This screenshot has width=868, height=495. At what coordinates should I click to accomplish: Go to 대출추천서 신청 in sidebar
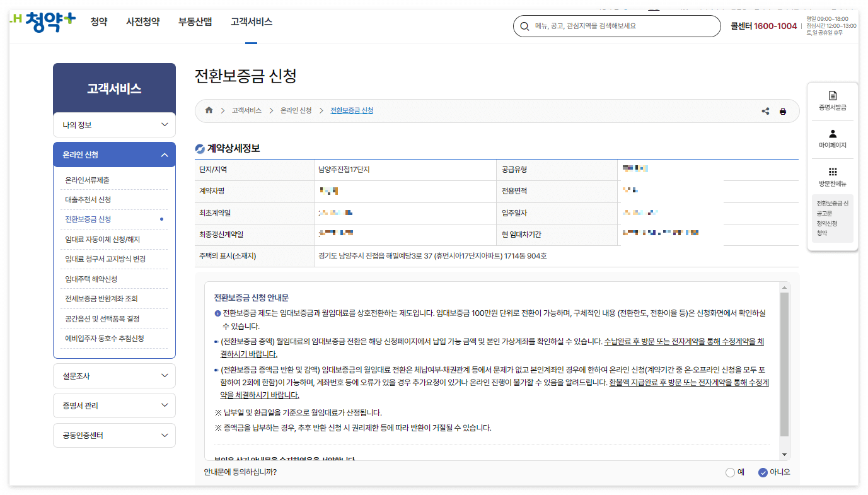coord(88,200)
